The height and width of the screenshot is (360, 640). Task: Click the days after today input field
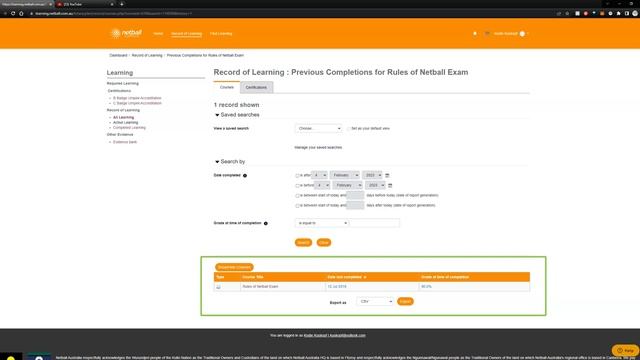[355, 205]
